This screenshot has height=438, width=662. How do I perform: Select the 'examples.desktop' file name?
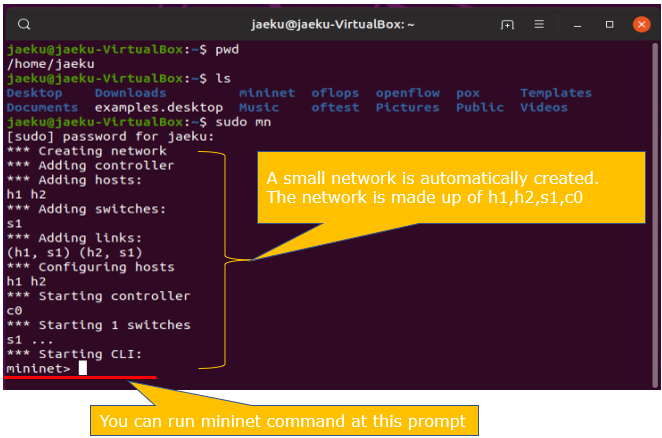tap(159, 108)
